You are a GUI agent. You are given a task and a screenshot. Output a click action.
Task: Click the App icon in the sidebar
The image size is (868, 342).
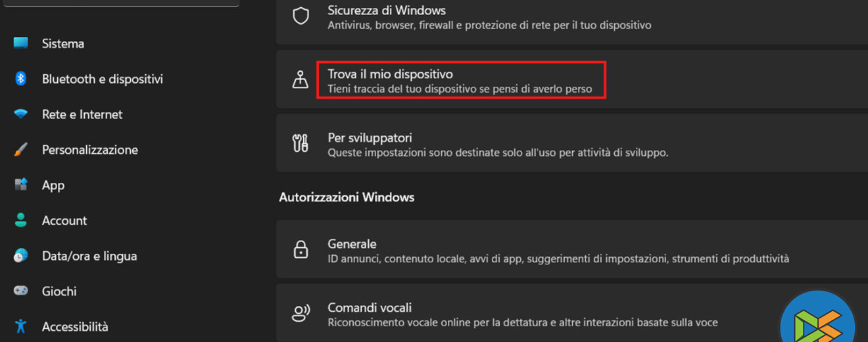tap(21, 185)
